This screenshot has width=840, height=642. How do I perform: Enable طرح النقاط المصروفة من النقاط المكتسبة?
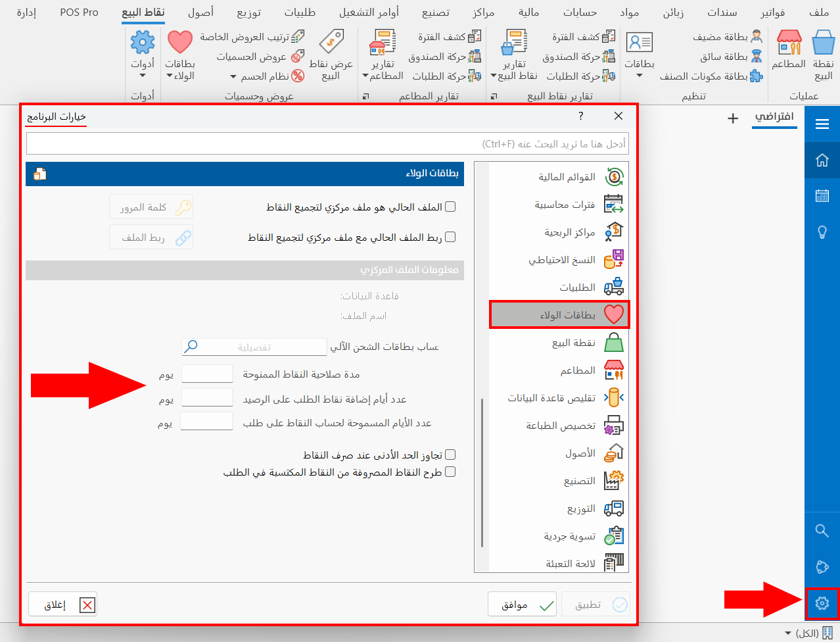click(x=451, y=472)
